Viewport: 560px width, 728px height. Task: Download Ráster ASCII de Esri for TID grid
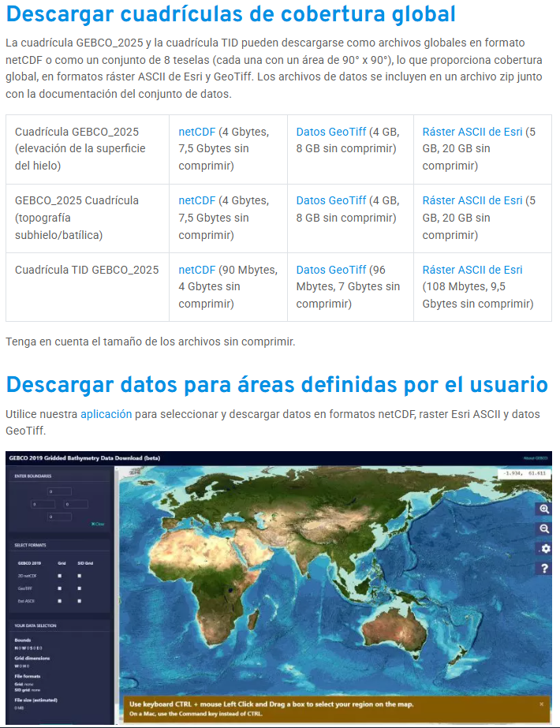click(472, 270)
